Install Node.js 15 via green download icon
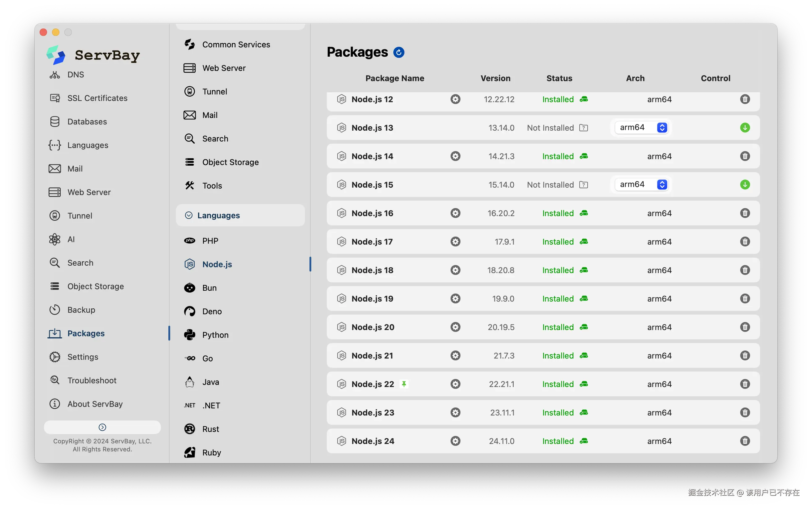The width and height of the screenshot is (812, 509). tap(745, 185)
